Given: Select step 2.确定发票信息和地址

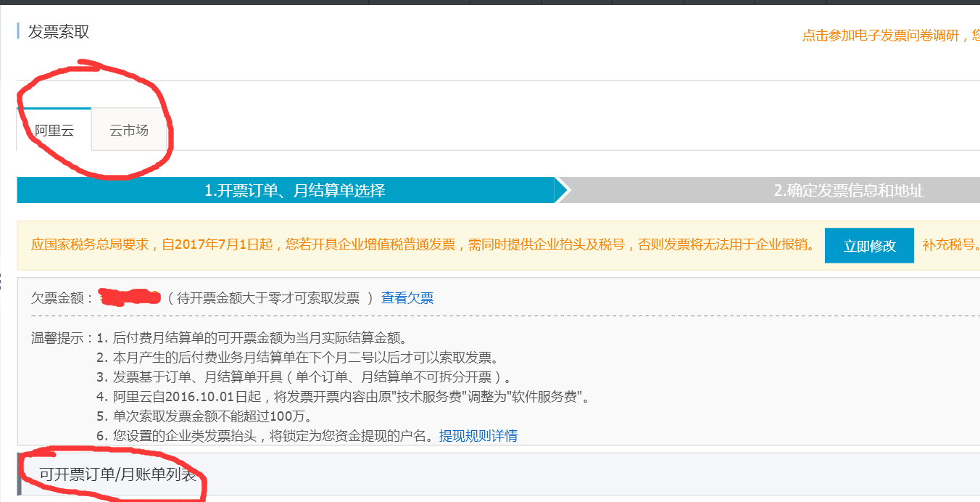Looking at the screenshot, I should click(x=849, y=191).
